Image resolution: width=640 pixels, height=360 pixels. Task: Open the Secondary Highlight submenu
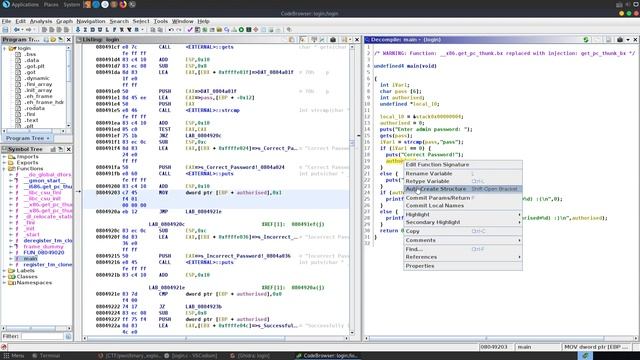click(463, 222)
